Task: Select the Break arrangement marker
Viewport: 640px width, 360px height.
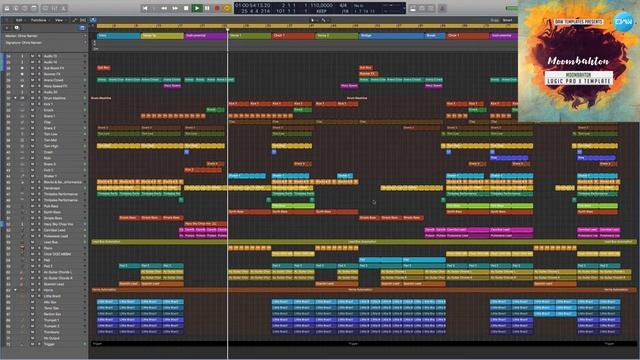Action: pos(435,36)
